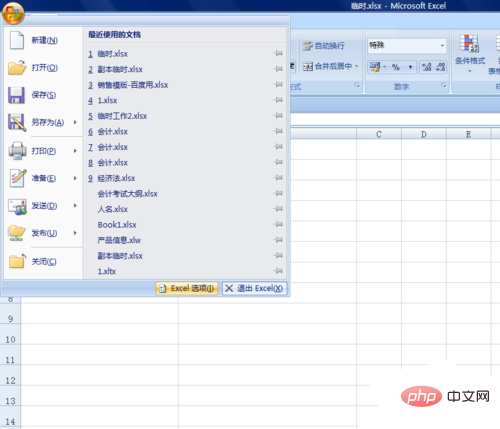Choose the 另存为(A) floppy-and-pencil icon
500x429 pixels.
[x=17, y=122]
